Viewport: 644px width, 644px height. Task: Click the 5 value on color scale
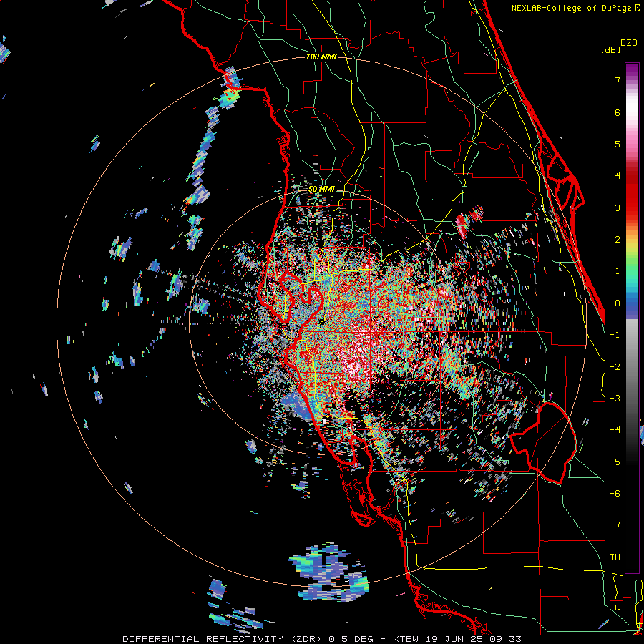[x=618, y=144]
